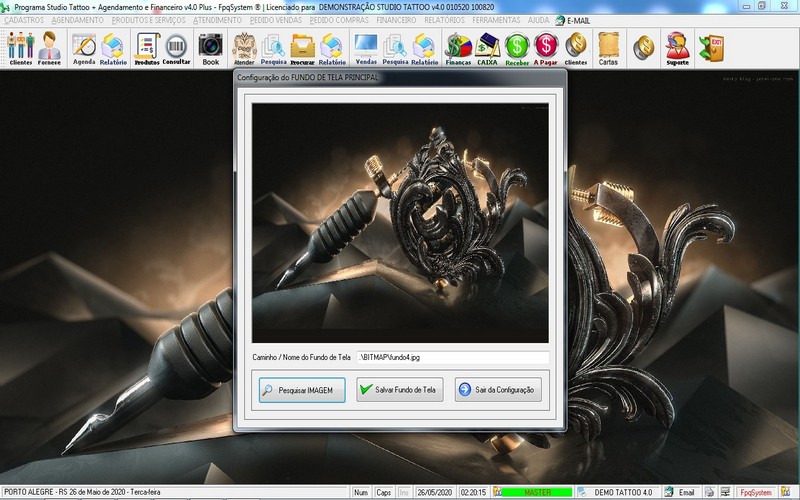The height and width of the screenshot is (500, 800).
Task: Click the Caps indicator in status bar
Action: pos(383,492)
